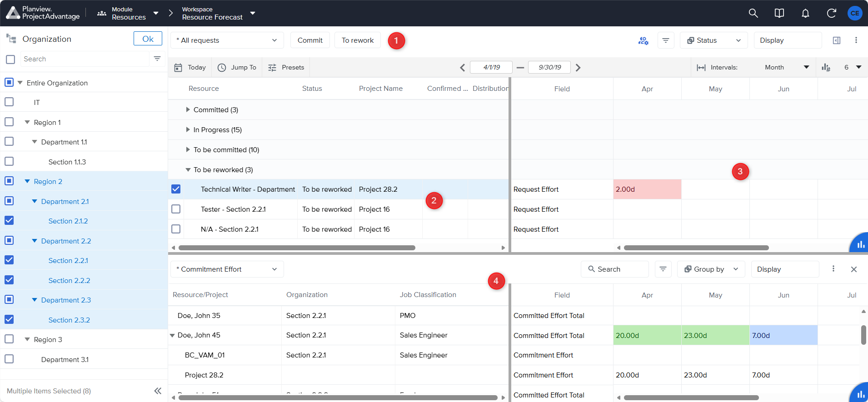Tick the Region 3 checkbox

coord(9,339)
